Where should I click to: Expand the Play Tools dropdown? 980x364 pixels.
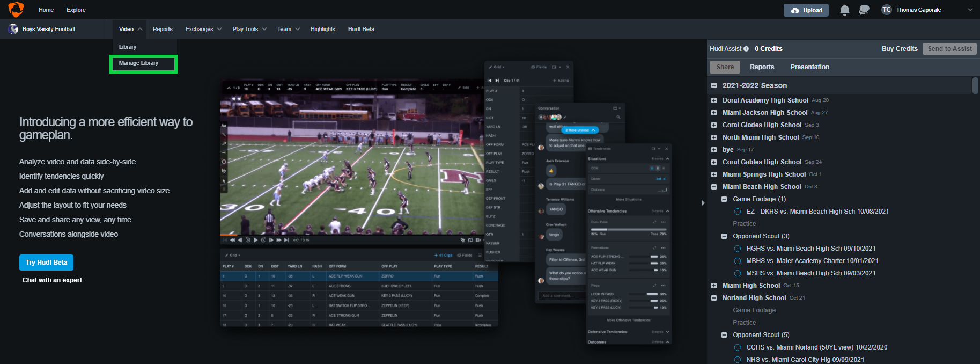click(x=249, y=29)
